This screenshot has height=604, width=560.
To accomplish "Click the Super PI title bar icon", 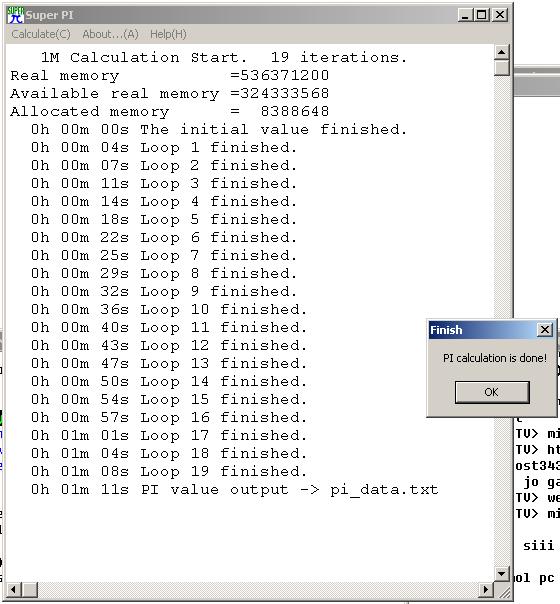I will [x=15, y=15].
